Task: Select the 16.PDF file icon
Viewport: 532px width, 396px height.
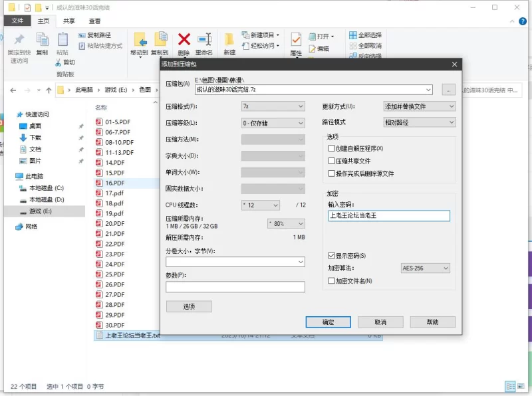Action: click(99, 183)
